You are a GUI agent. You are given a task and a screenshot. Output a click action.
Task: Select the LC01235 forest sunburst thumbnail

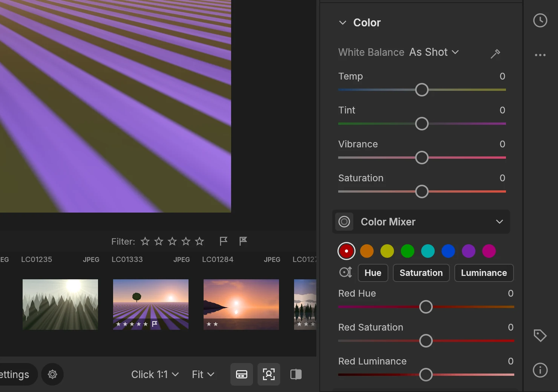click(x=60, y=305)
